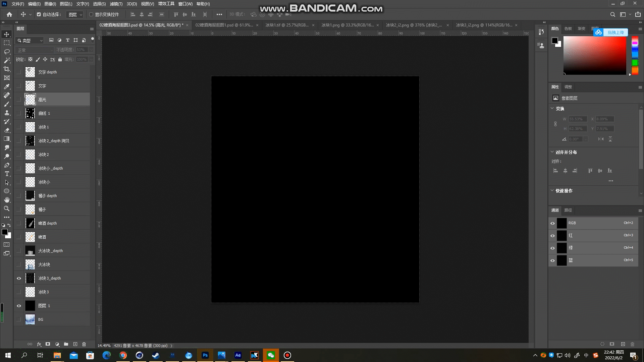Image resolution: width=644 pixels, height=362 pixels.
Task: Switch to the 路径 panel tab
Action: pos(568,210)
